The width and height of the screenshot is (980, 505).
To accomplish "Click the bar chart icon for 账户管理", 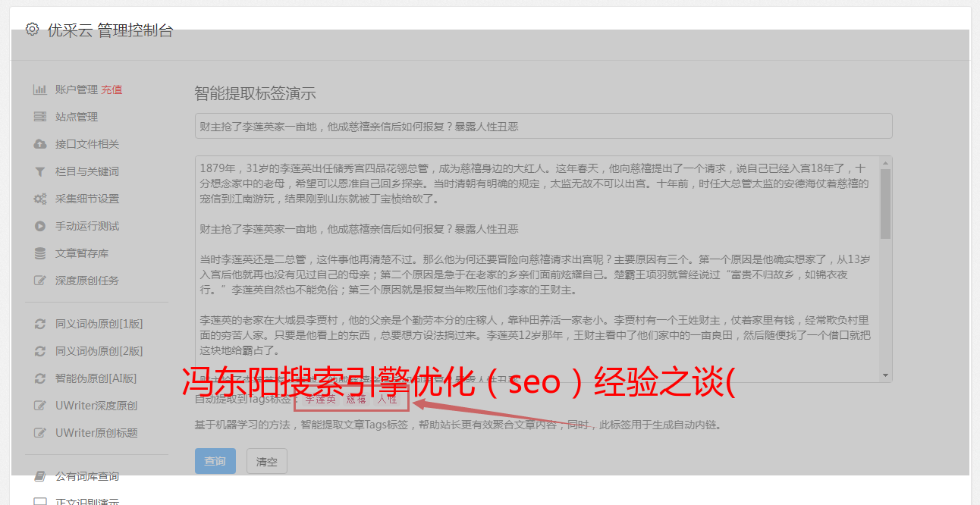I will pos(40,89).
